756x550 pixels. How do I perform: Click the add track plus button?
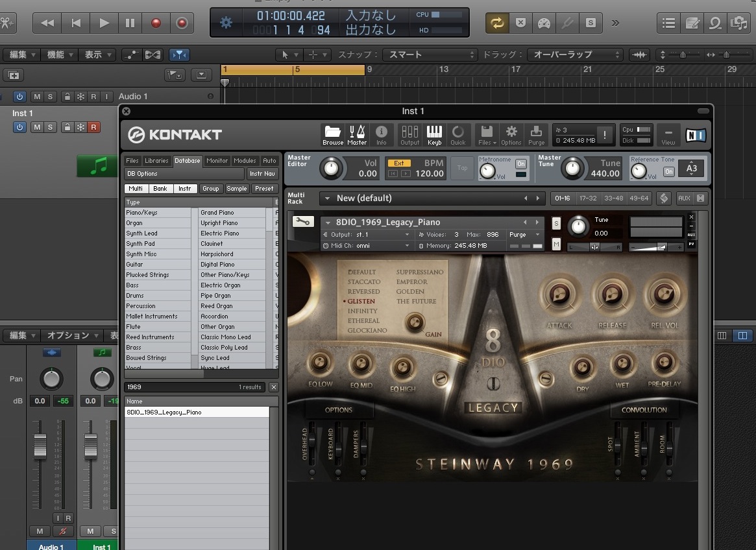pos(14,75)
